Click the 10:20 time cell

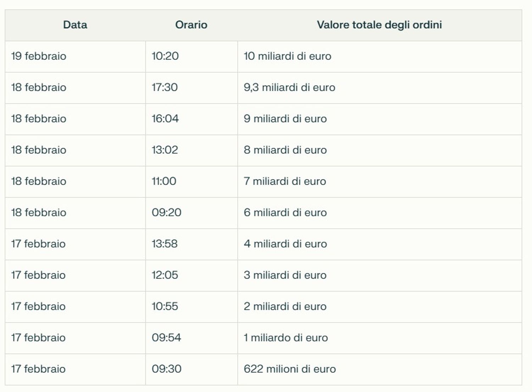tap(165, 56)
